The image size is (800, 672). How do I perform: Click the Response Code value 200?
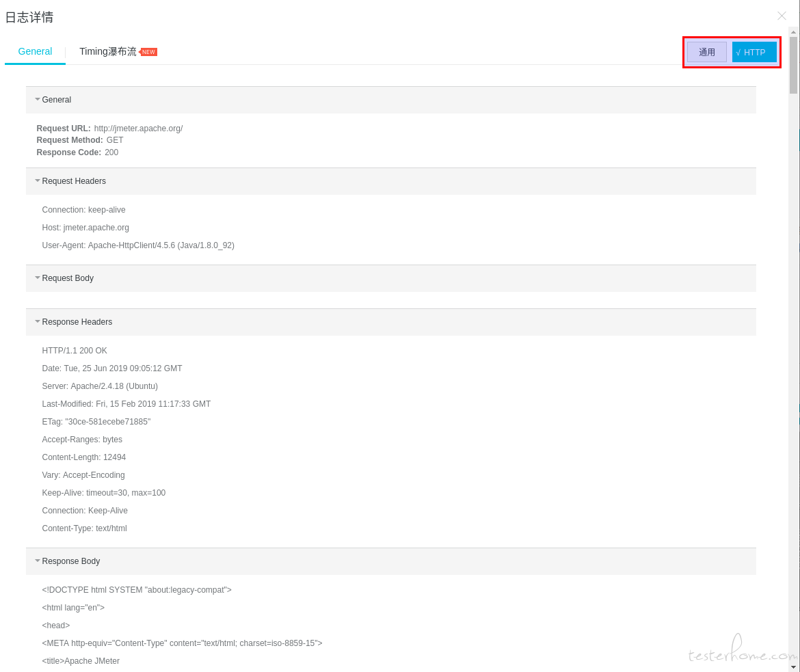(111, 152)
